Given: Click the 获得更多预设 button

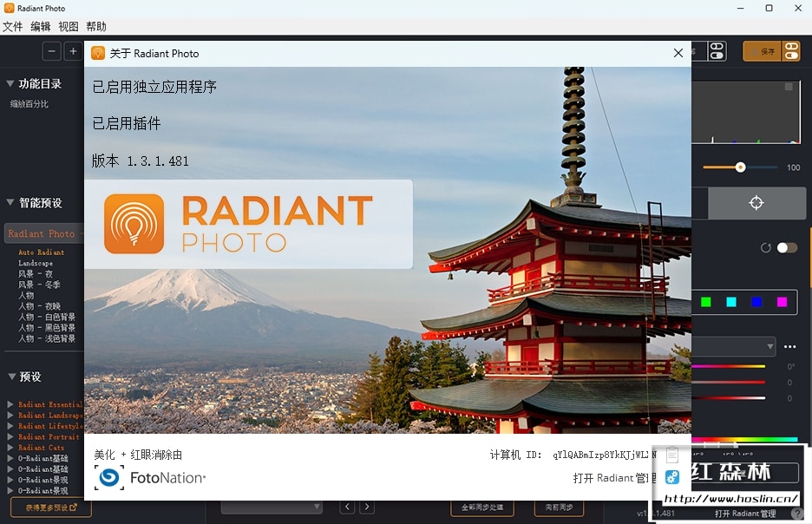Looking at the screenshot, I should tap(51, 508).
